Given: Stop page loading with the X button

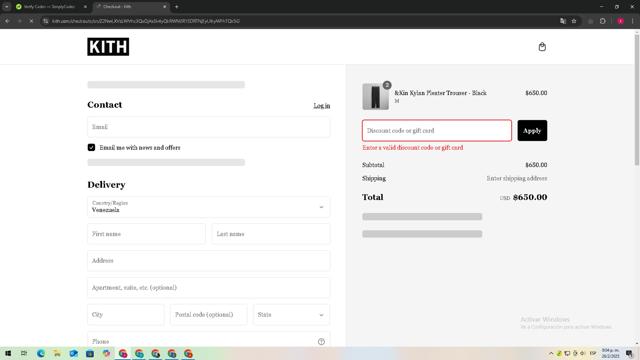Looking at the screenshot, I should (31, 21).
